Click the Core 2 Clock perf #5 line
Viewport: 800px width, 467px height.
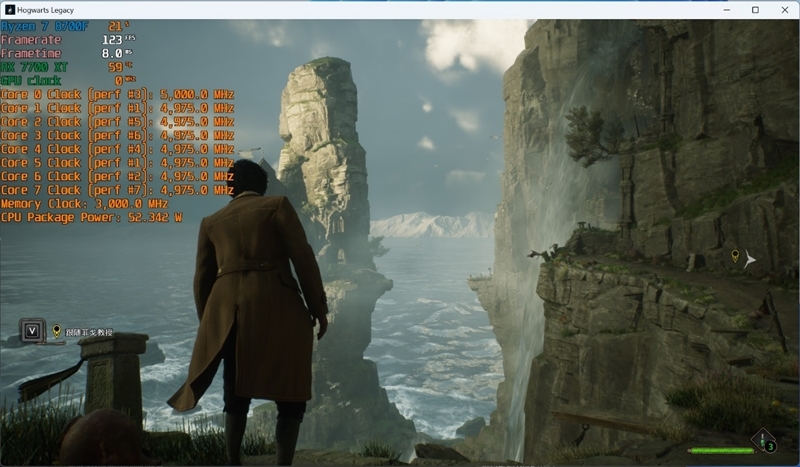point(117,122)
